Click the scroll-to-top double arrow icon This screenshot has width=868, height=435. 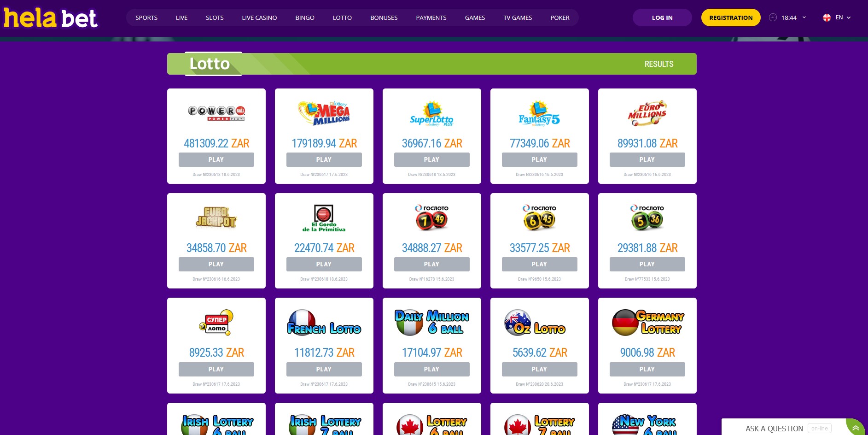[x=856, y=428]
